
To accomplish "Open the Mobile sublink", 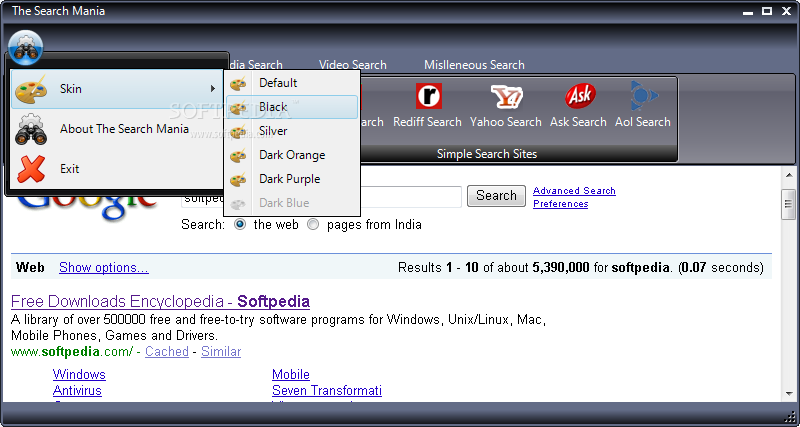I will 291,374.
